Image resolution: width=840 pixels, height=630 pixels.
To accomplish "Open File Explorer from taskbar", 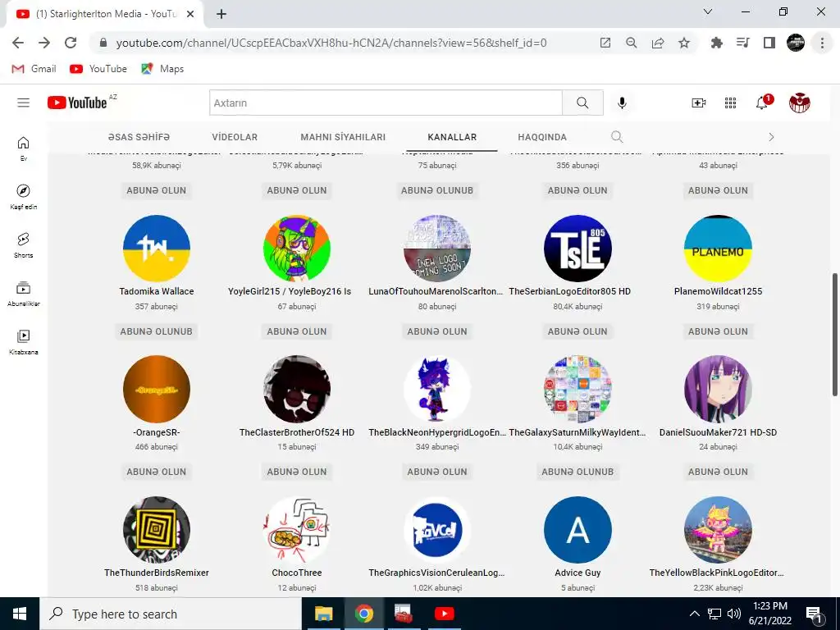I will click(323, 614).
